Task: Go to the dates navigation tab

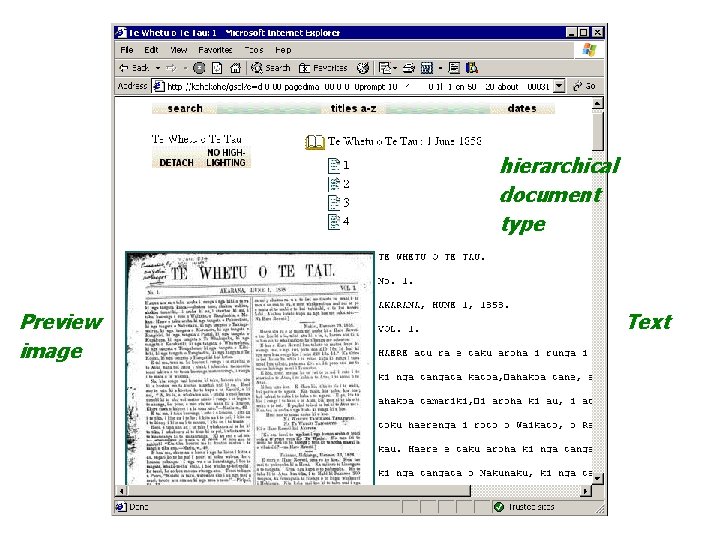Action: coord(522,108)
